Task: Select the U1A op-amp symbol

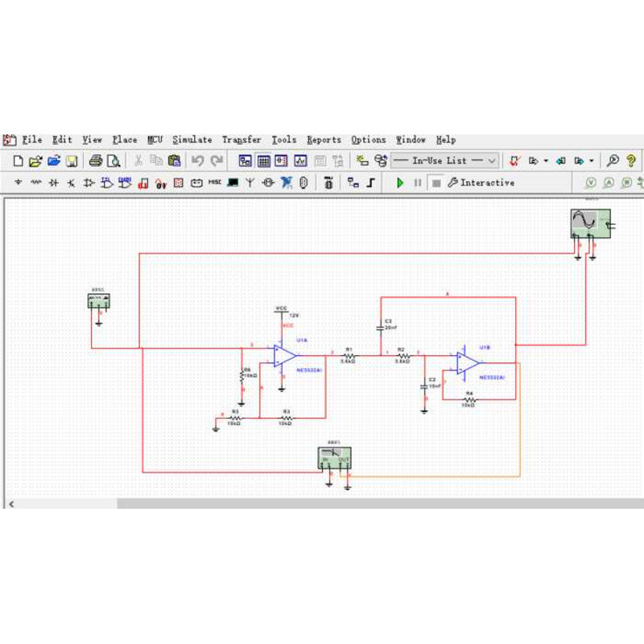Action: [x=285, y=356]
